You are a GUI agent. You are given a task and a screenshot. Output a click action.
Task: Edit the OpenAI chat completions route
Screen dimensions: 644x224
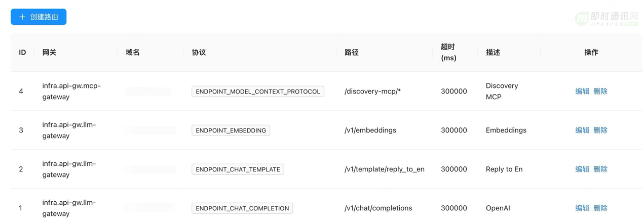(x=582, y=208)
